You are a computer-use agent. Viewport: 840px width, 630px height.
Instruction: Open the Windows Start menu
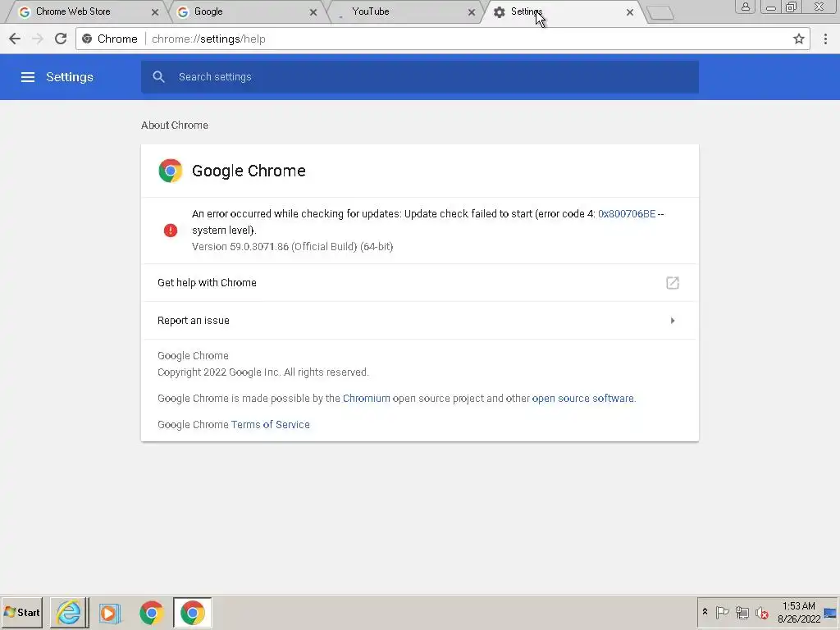click(21, 612)
